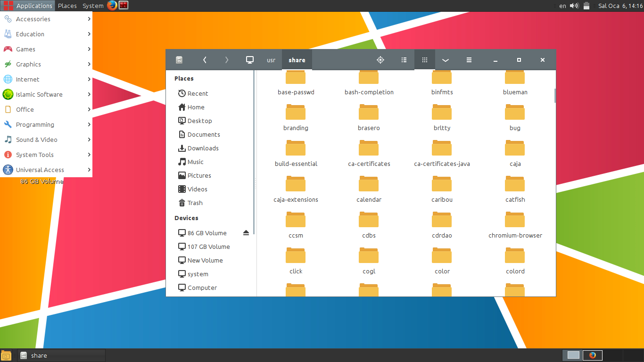Navigate to usr via the breadcrumb button
The height and width of the screenshot is (362, 644).
[x=271, y=60]
